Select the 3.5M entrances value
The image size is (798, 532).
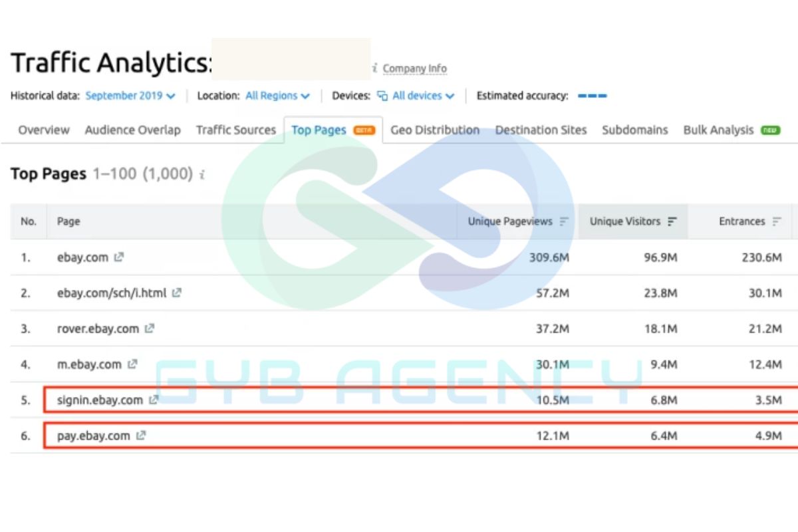click(767, 400)
